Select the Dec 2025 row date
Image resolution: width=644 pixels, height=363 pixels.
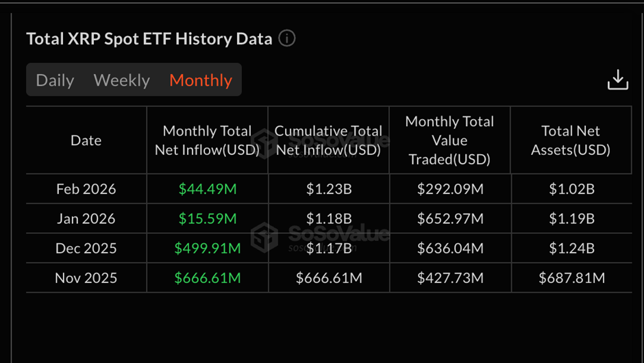[86, 249]
